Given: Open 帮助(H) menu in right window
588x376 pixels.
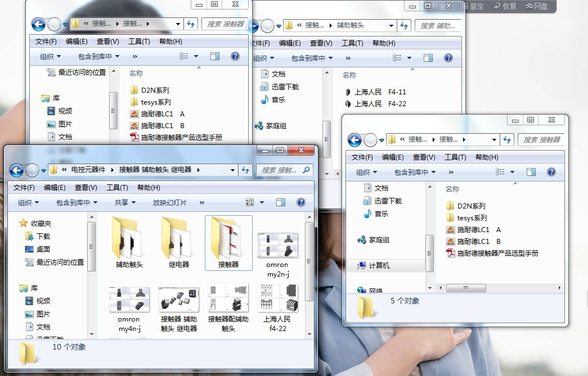Looking at the screenshot, I should [x=487, y=157].
